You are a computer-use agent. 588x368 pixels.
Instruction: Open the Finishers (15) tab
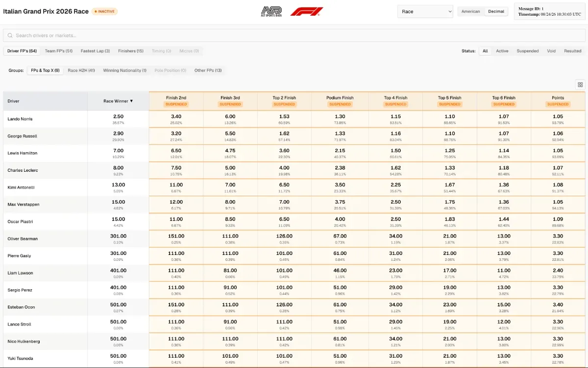pyautogui.click(x=131, y=51)
